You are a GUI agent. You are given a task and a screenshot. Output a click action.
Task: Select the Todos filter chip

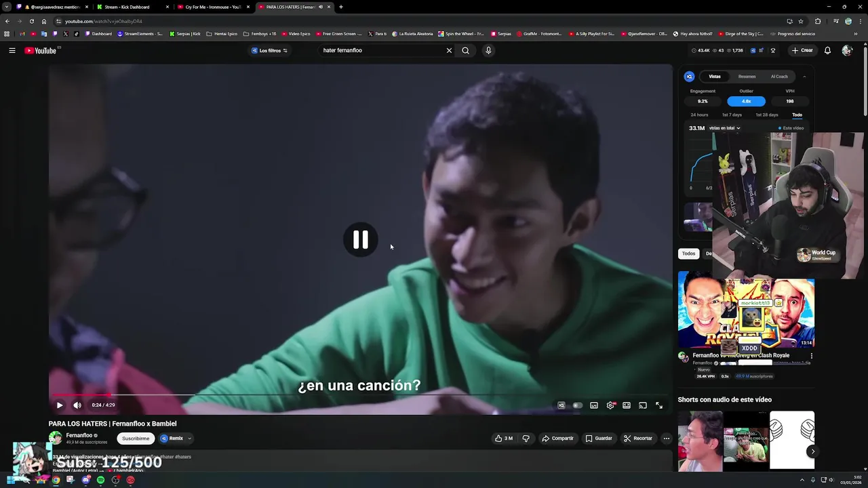click(688, 253)
